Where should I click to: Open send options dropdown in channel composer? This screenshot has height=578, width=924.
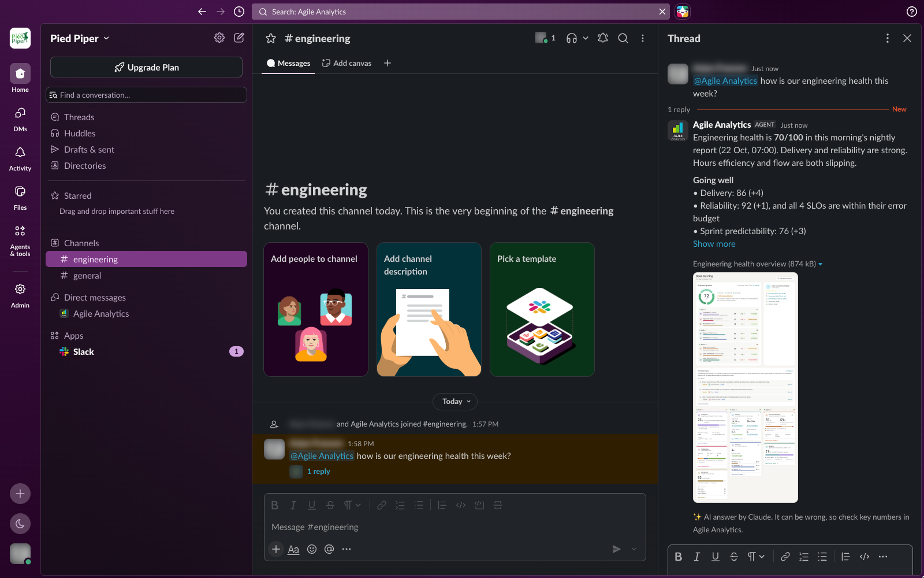[x=634, y=549]
